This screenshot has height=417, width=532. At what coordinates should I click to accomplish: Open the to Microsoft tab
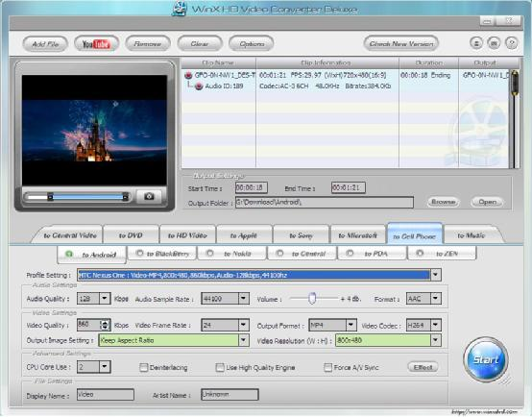[357, 235]
